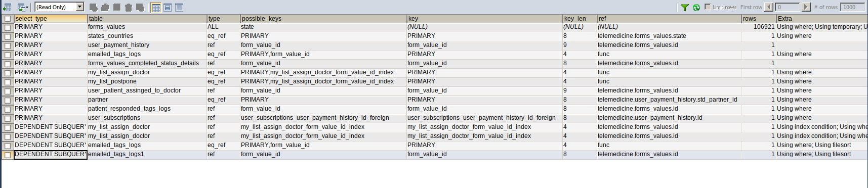Check the partner row checkbox

pos(8,100)
